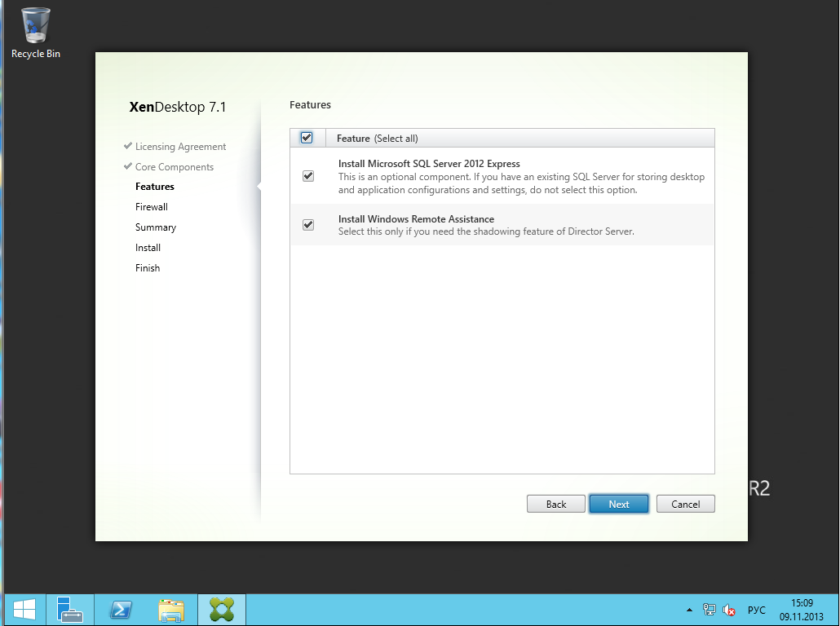Image resolution: width=840 pixels, height=626 pixels.
Task: Switch to Citrix installer taskbar icon
Action: (222, 610)
